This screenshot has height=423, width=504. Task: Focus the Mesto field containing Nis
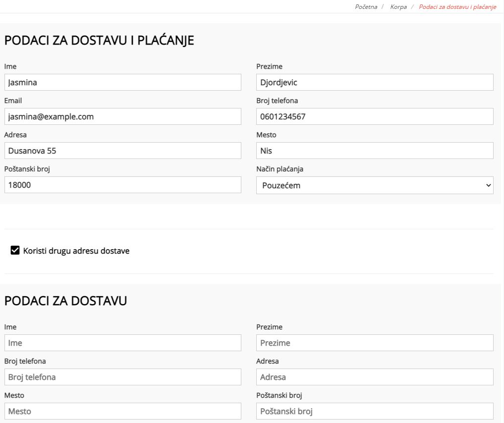tap(374, 151)
